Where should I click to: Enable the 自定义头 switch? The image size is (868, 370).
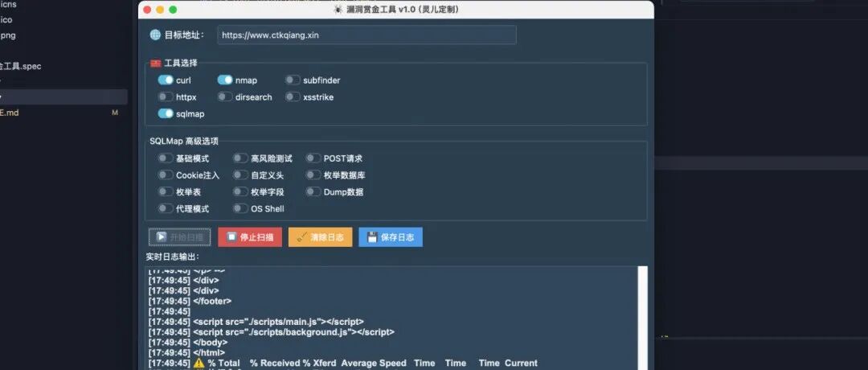click(x=240, y=175)
